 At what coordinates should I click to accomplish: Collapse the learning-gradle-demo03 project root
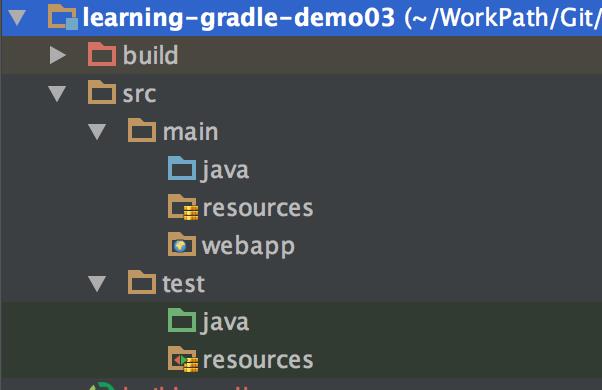(x=17, y=18)
